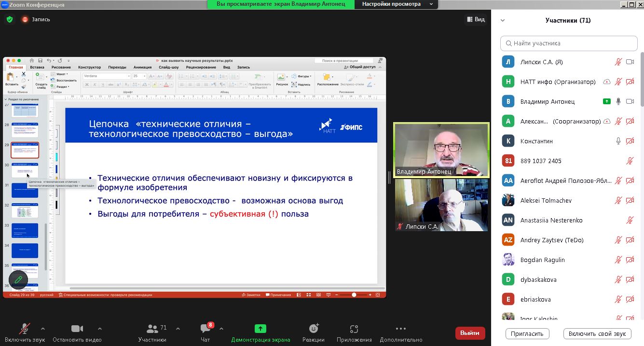
Task: Click the Найти участника search field
Action: 569,43
